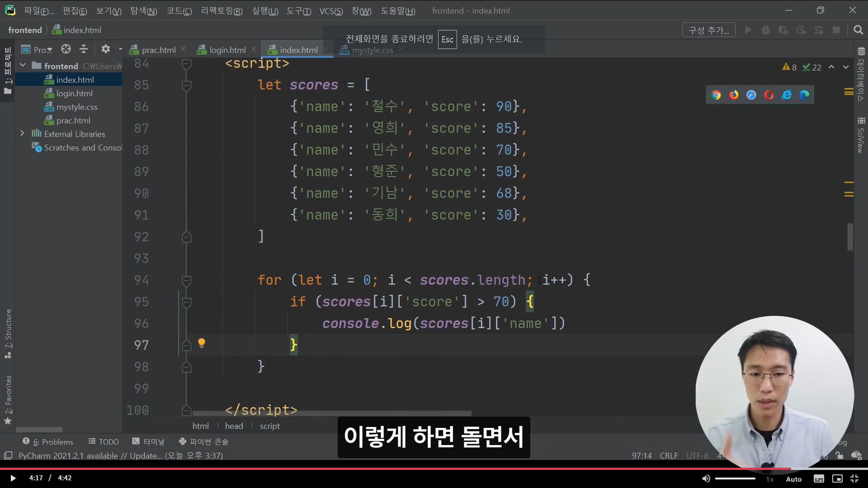Open the 파일(F) menu
This screenshot has height=488, width=868.
tap(39, 10)
